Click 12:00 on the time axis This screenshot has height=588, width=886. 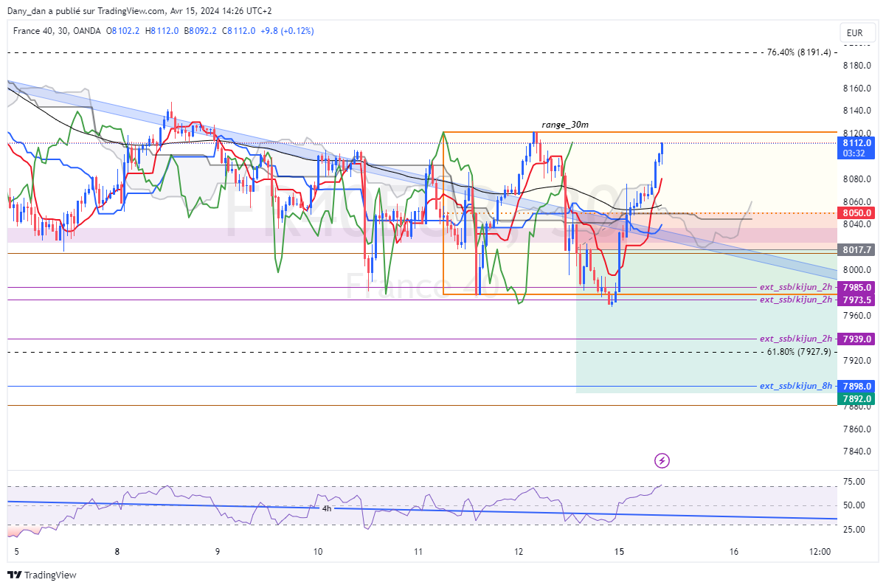(820, 551)
